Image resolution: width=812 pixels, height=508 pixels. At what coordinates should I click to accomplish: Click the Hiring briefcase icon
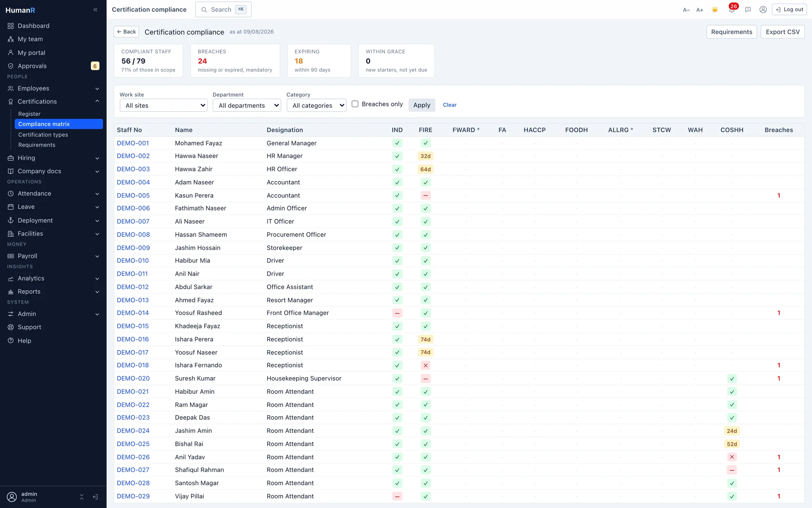pyautogui.click(x=11, y=158)
